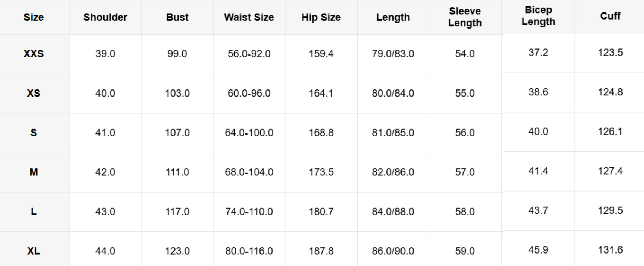644x266 pixels.
Task: Select the Sleeve Length header
Action: click(x=465, y=17)
